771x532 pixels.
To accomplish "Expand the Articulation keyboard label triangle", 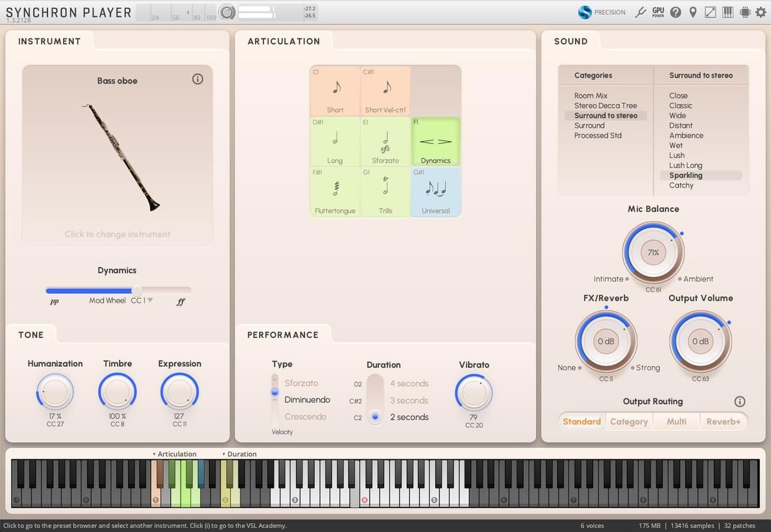I will (154, 454).
